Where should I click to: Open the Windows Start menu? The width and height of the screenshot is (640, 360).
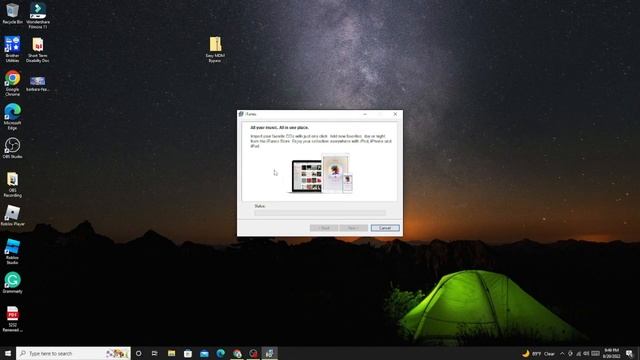pos(8,353)
